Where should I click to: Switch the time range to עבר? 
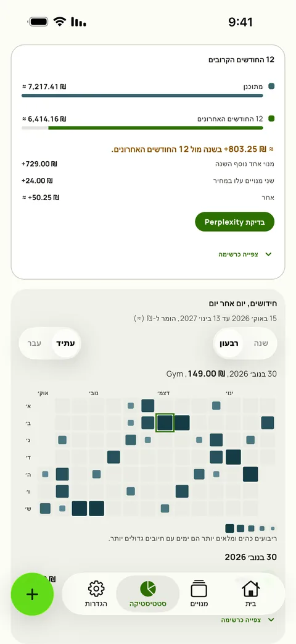(35, 343)
